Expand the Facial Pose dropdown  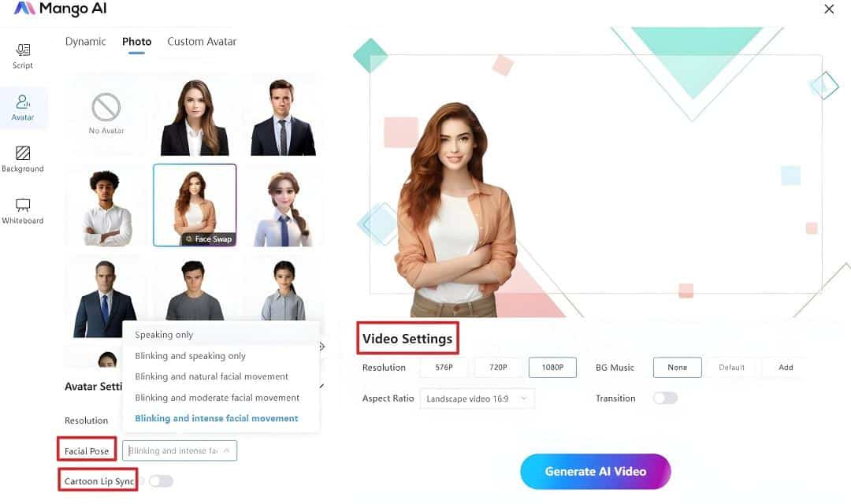[180, 450]
